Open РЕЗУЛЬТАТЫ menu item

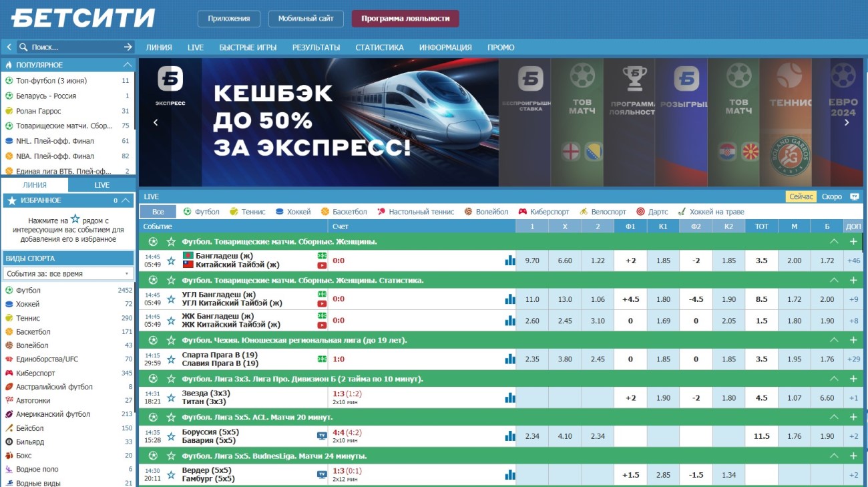coord(316,47)
